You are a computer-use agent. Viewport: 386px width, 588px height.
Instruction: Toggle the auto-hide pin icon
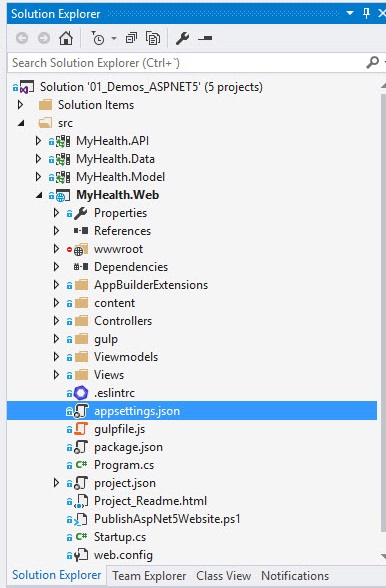tap(366, 14)
